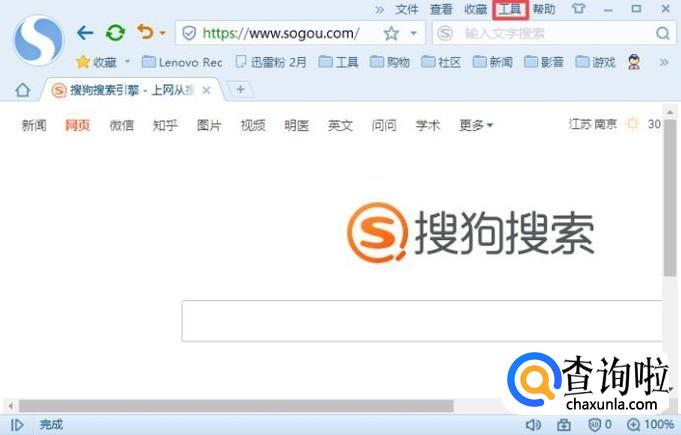Image resolution: width=681 pixels, height=435 pixels.
Task: Click the 收藏 star favorites button
Action: (x=96, y=62)
